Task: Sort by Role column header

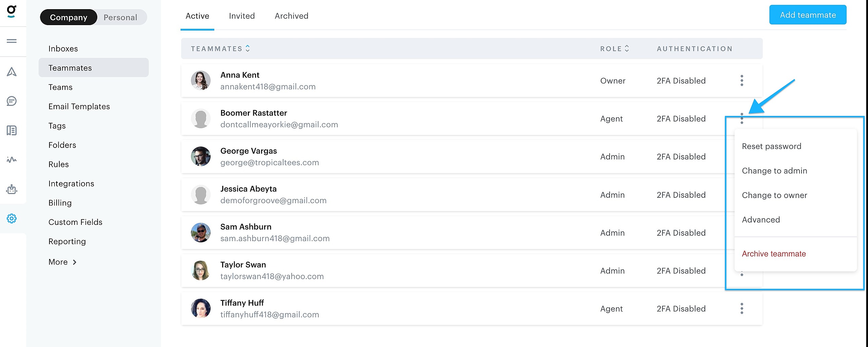Action: (614, 49)
